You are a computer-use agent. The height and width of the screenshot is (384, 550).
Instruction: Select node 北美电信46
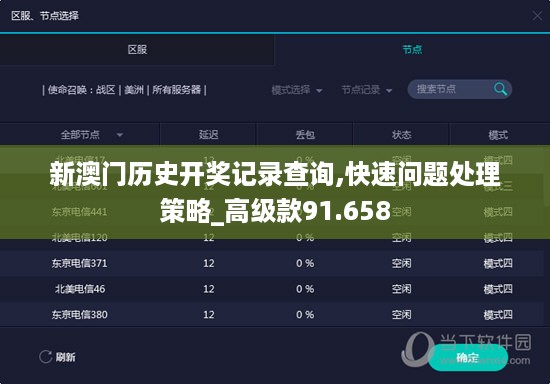tap(79, 289)
